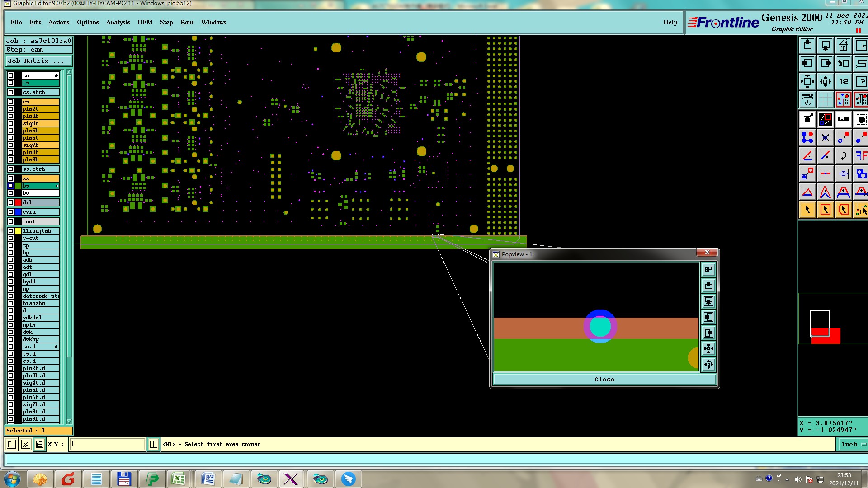This screenshot has height=488, width=868.
Task: Click Popview pan-up arrow icon
Action: tap(708, 286)
